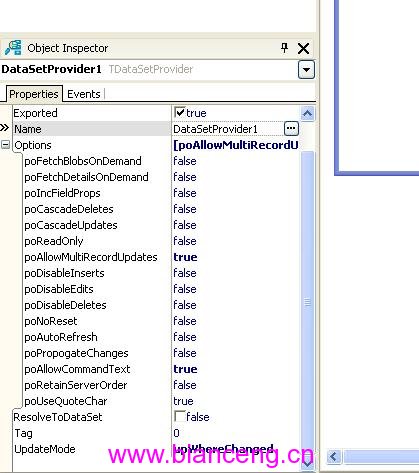Screen dimensions: 419x473
Task: Select poReadOnly property
Action: (54, 241)
